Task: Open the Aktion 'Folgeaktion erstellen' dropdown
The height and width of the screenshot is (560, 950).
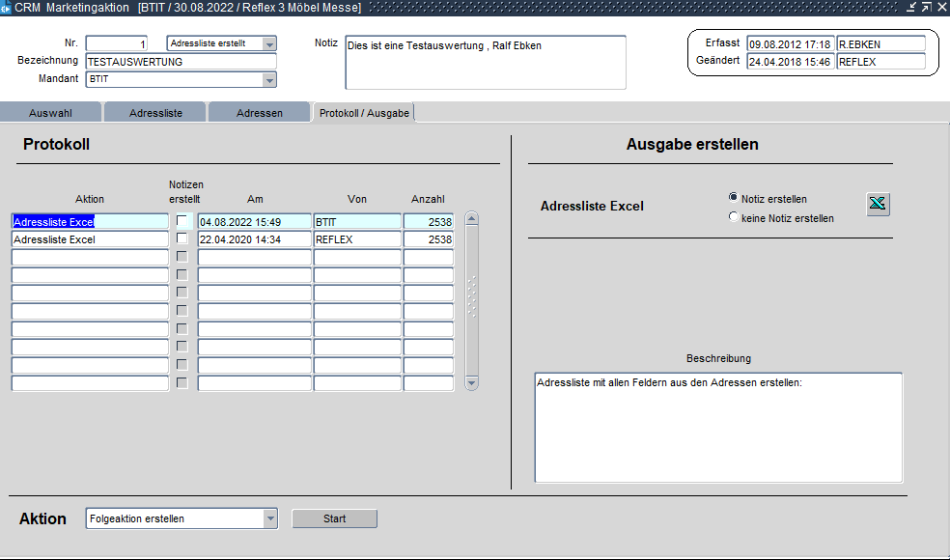Action: point(269,518)
